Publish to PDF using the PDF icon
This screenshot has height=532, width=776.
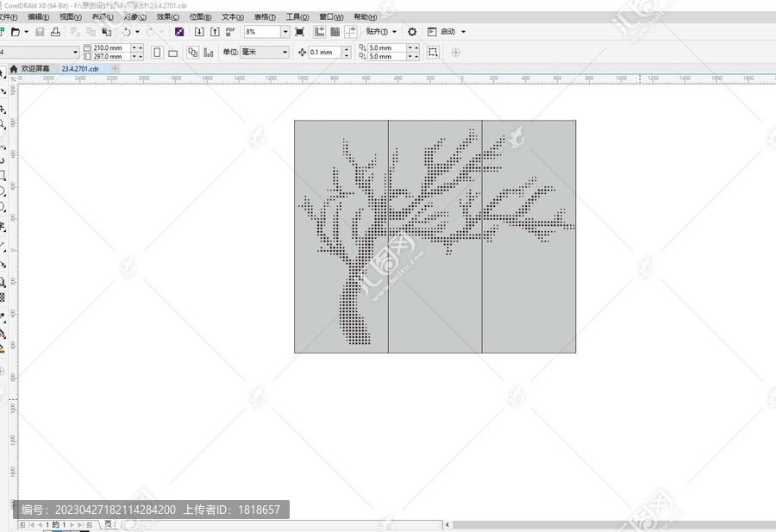230,32
